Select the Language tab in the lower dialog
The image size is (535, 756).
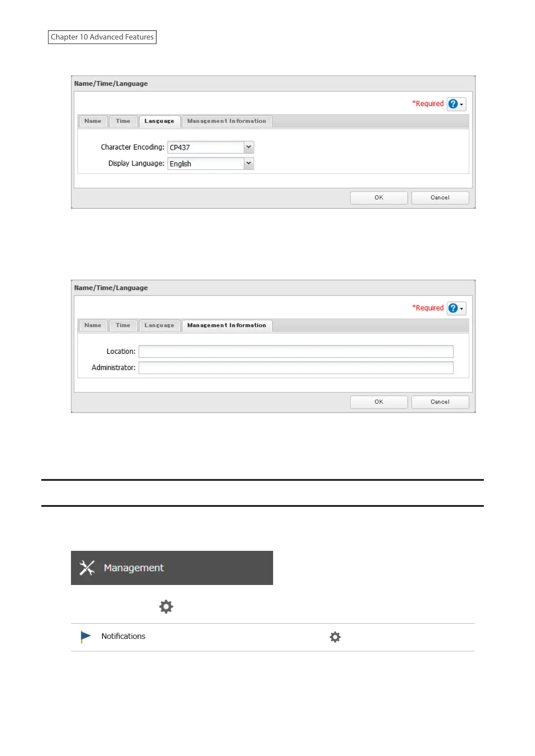pos(159,325)
